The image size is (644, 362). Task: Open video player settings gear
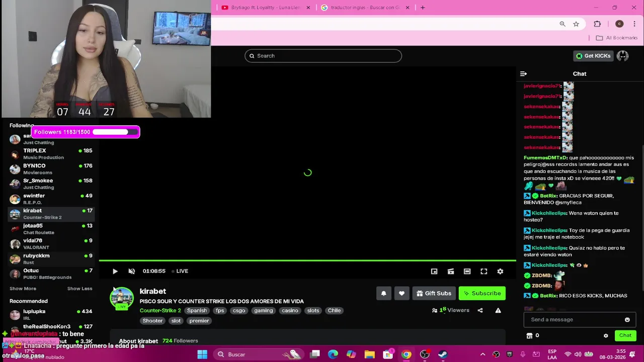[500, 271]
